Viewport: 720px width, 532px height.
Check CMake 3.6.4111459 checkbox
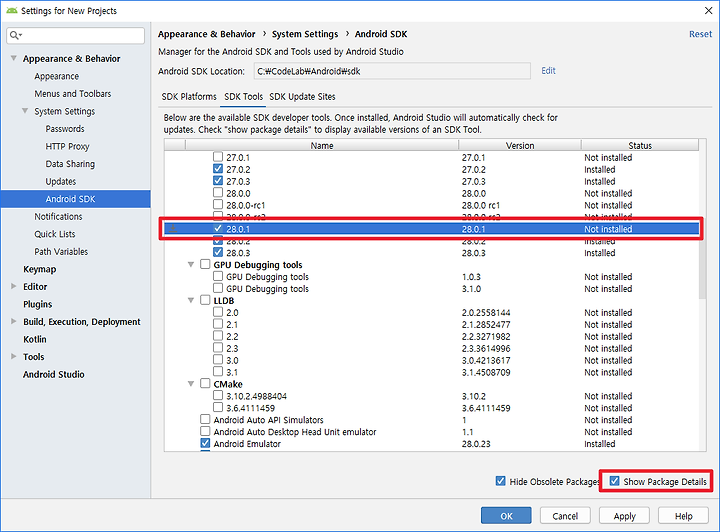click(218, 408)
